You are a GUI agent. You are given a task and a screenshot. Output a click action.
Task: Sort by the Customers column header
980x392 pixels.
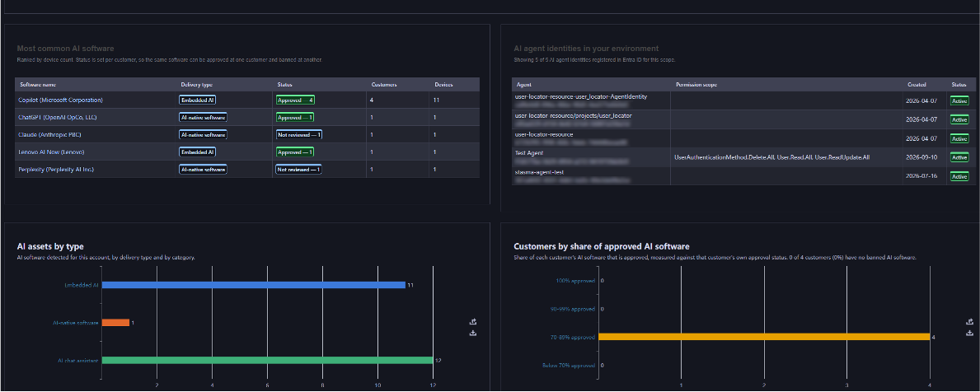pos(384,84)
